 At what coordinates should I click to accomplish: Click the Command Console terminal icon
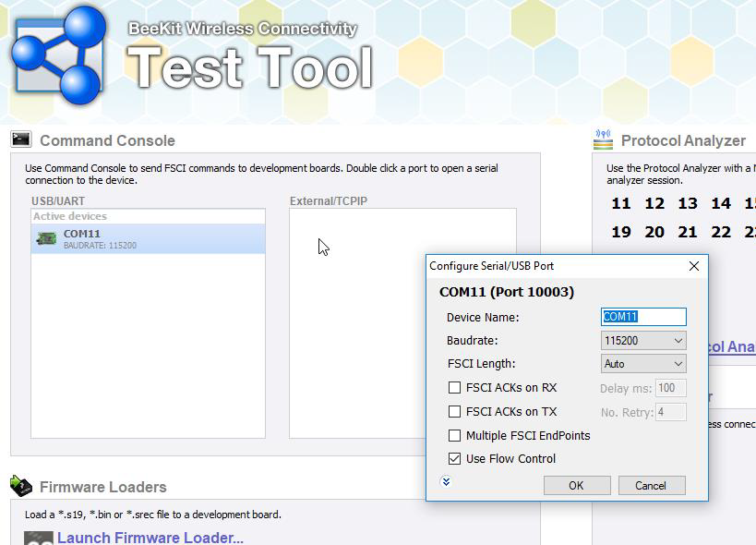(x=20, y=139)
